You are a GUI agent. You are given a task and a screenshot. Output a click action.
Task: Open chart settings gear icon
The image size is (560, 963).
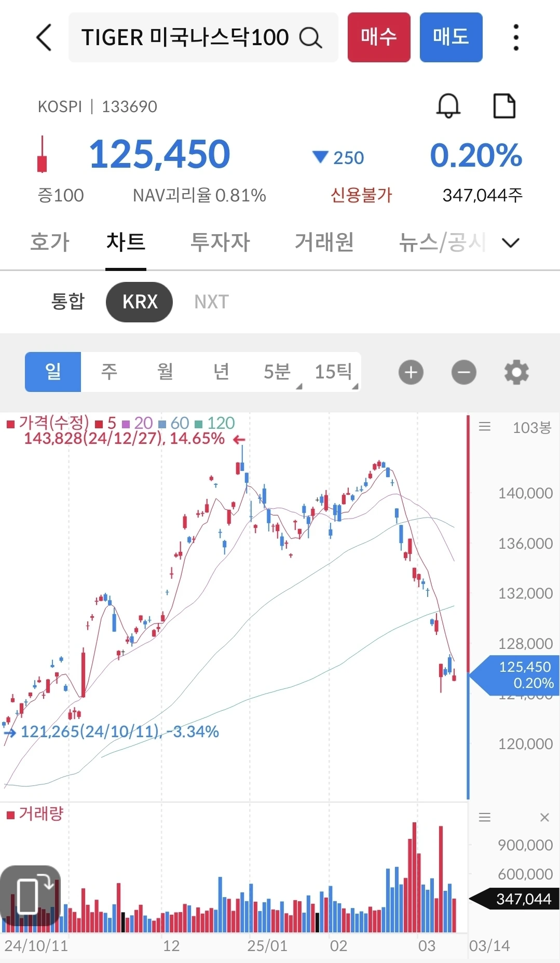(x=516, y=372)
